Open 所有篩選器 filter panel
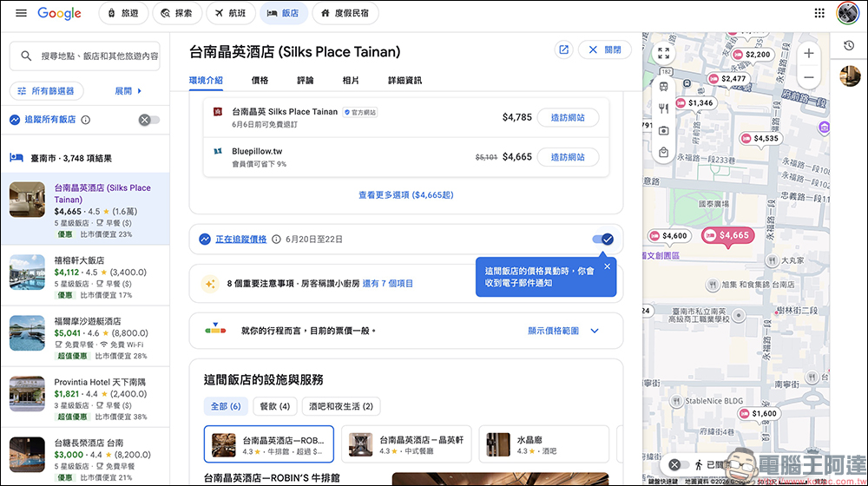The width and height of the screenshot is (868, 486). 47,91
